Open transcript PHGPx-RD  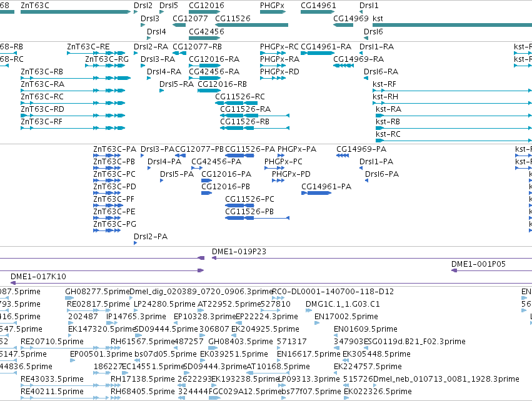[x=279, y=72]
